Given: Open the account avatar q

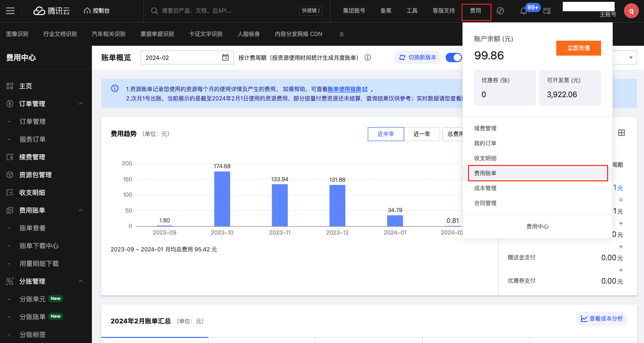Looking at the screenshot, I should click(x=631, y=11).
